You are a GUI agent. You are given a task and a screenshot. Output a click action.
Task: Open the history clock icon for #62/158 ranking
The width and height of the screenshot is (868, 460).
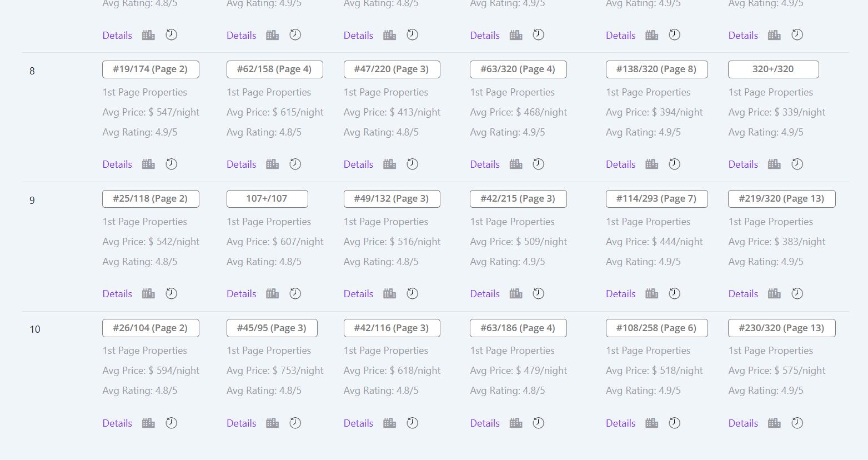pos(295,164)
